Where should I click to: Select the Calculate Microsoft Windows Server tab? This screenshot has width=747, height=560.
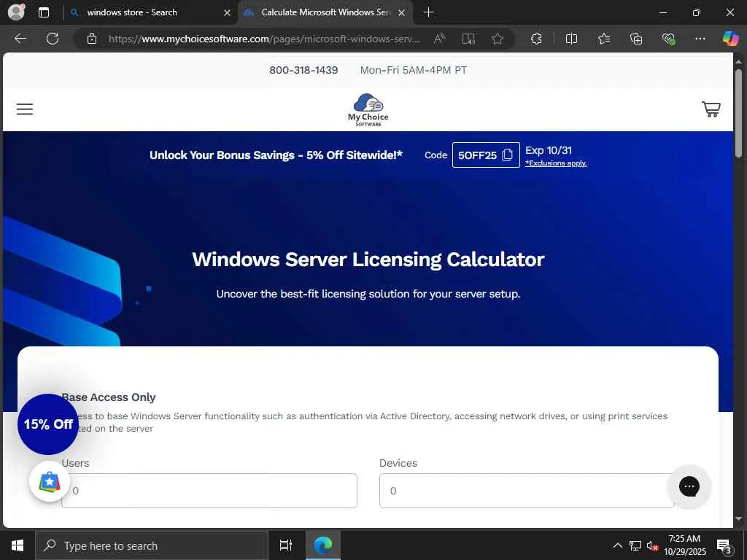point(325,12)
